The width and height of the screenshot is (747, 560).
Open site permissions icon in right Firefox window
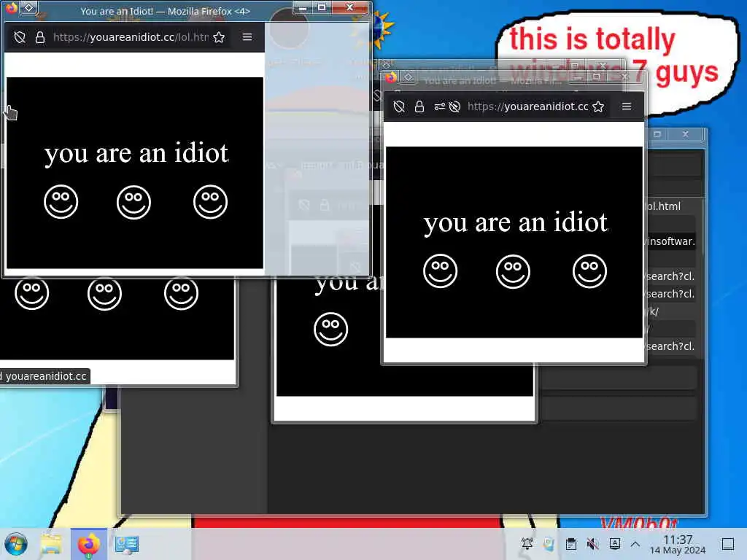click(x=440, y=106)
